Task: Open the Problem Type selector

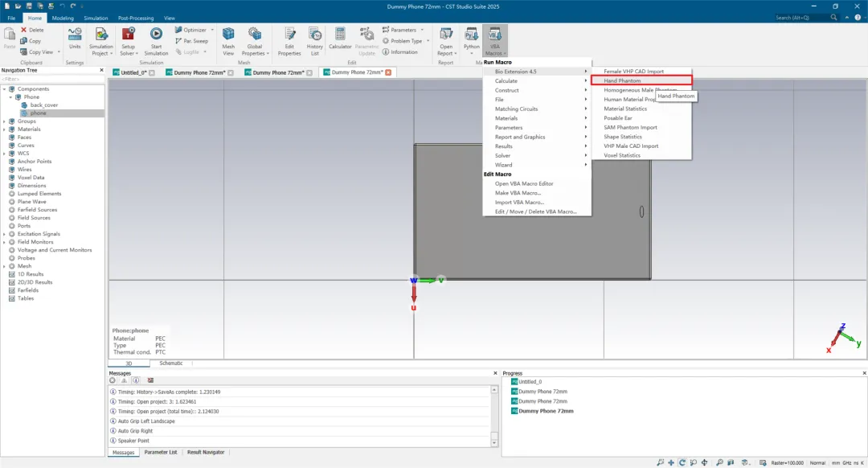Action: [x=406, y=41]
